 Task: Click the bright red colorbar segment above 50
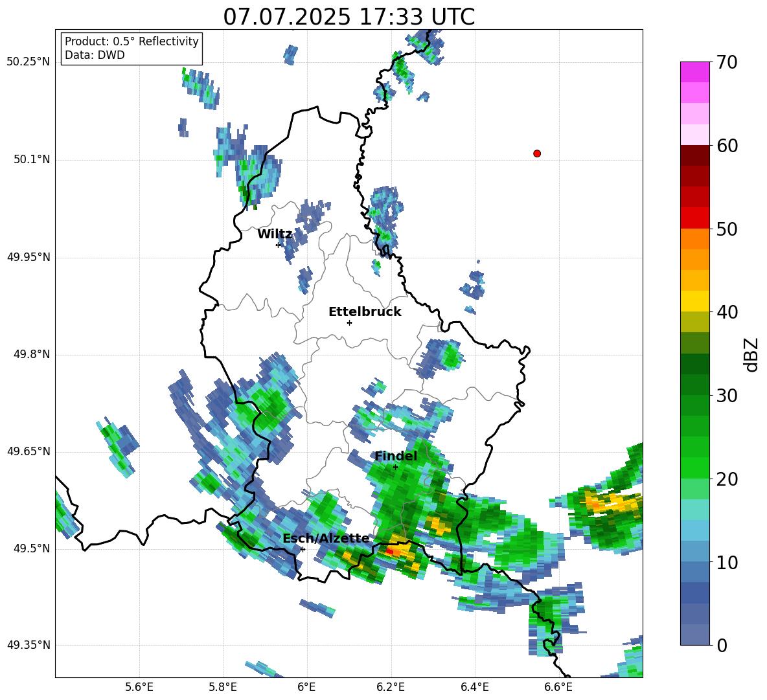[x=694, y=218]
